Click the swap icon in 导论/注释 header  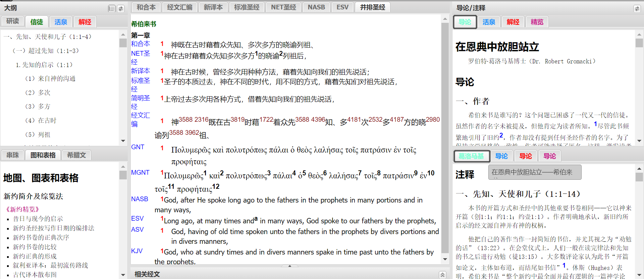pyautogui.click(x=637, y=8)
